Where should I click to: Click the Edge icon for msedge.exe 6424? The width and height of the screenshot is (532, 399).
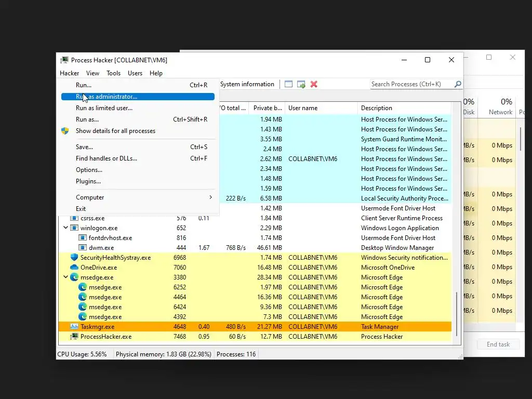[83, 307]
